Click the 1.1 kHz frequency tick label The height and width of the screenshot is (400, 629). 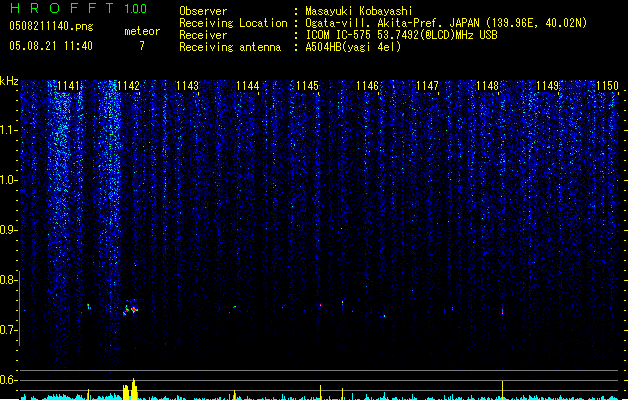click(x=8, y=130)
